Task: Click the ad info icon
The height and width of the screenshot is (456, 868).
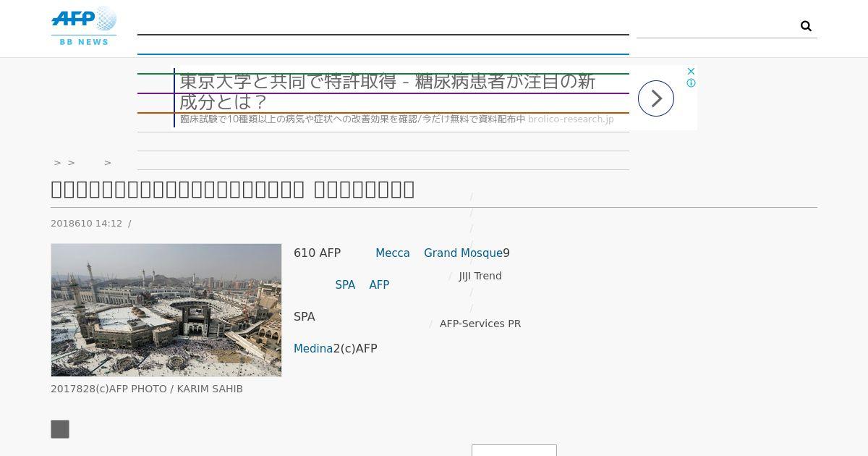Action: coord(691,83)
